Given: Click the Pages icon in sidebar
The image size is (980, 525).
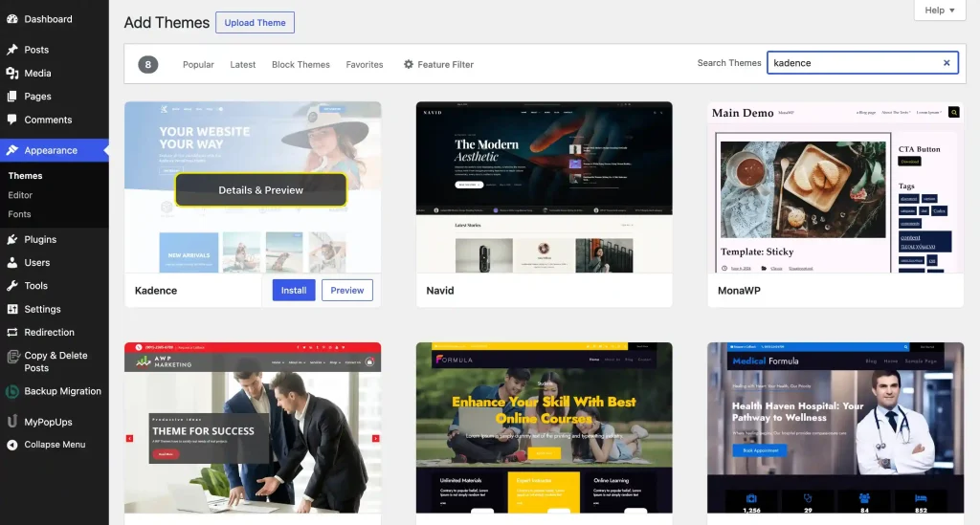Looking at the screenshot, I should (11, 97).
